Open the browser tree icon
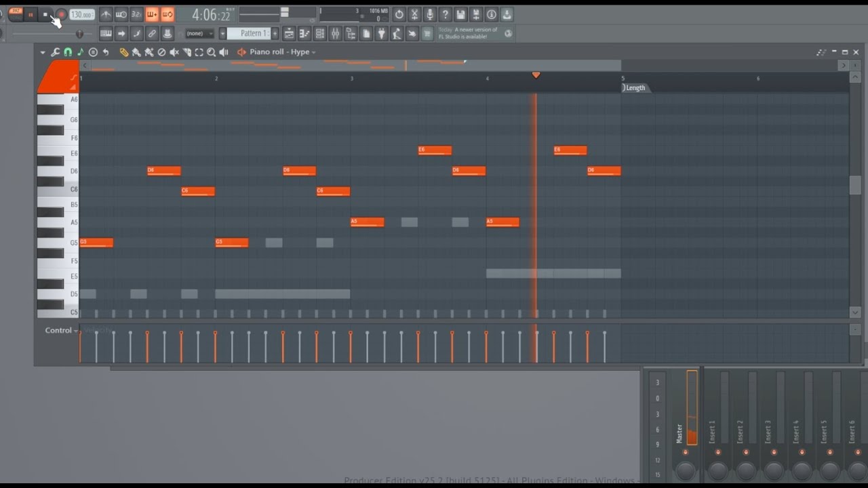This screenshot has height=488, width=868. pyautogui.click(x=351, y=33)
